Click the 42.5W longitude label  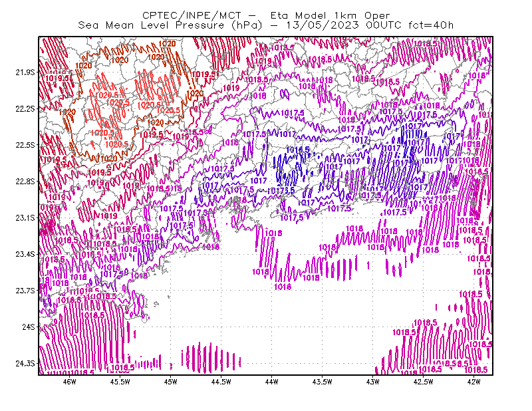coord(424,382)
